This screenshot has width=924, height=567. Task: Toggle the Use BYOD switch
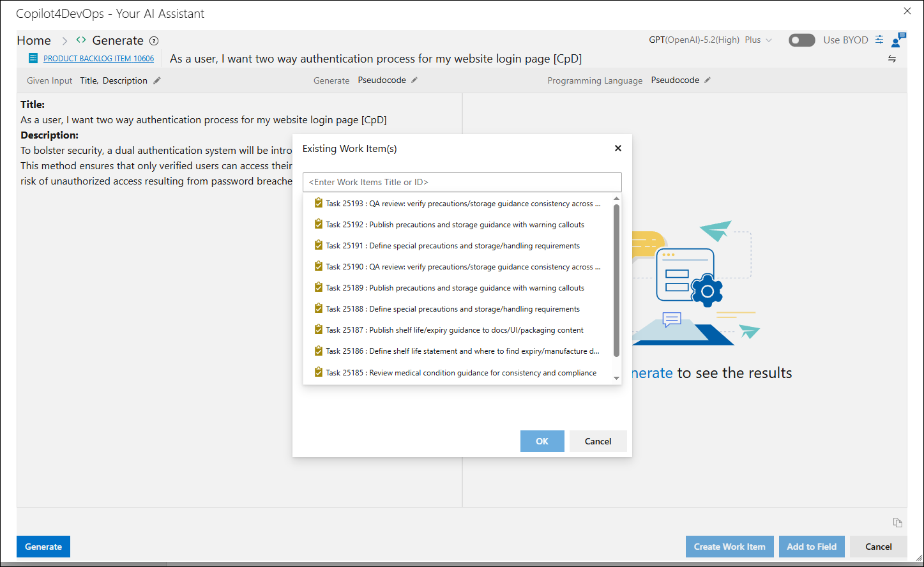tap(802, 40)
